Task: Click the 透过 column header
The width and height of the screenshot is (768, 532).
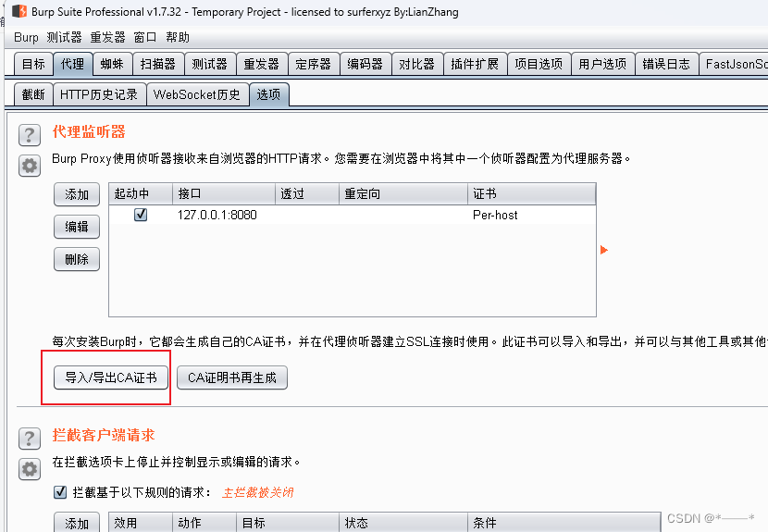Action: pyautogui.click(x=307, y=194)
